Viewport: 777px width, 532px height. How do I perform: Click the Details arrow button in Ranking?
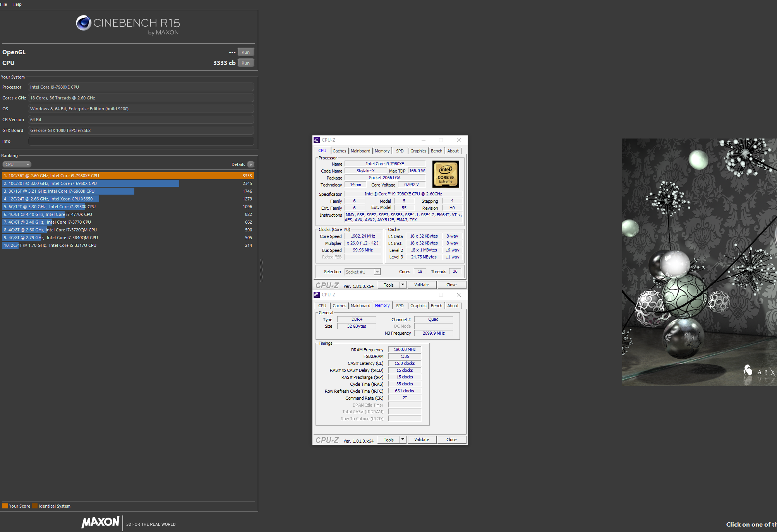tap(251, 164)
